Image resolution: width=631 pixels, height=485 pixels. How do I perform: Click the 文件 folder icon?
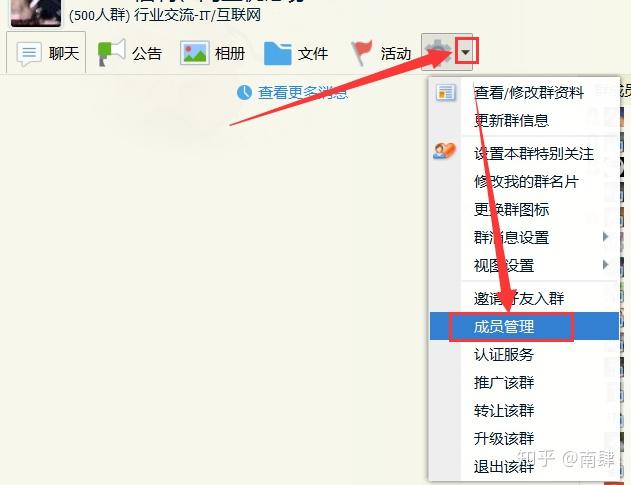[x=277, y=53]
